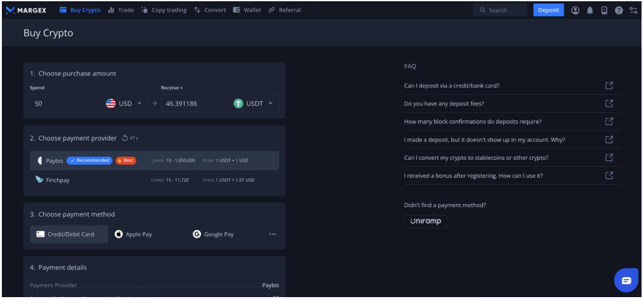Click the Spend amount field showing 50
The image size is (644, 299).
(x=66, y=104)
